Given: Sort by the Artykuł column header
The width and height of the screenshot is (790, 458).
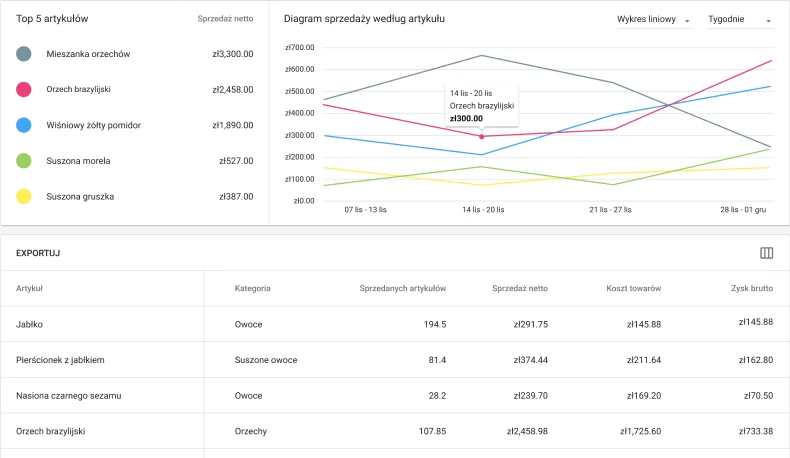Looking at the screenshot, I should [29, 288].
